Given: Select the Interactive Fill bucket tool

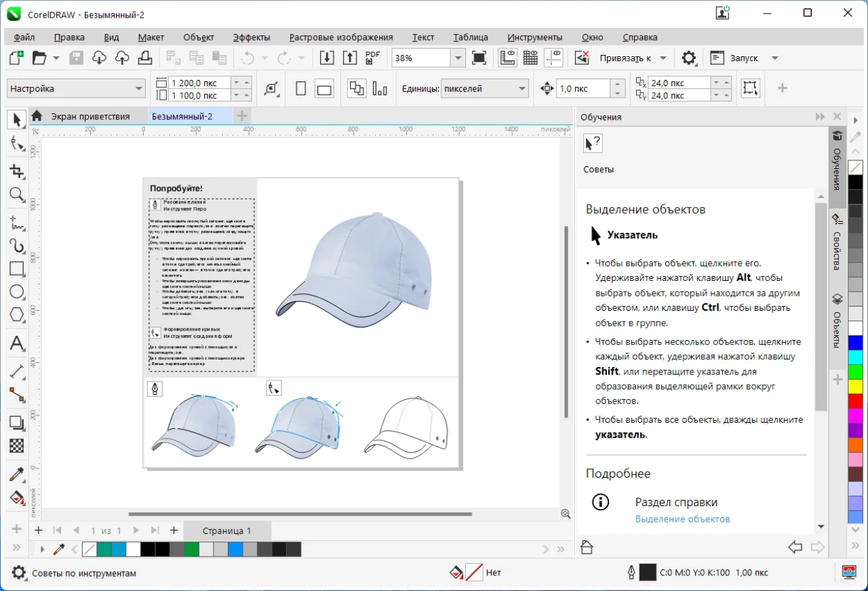Looking at the screenshot, I should (17, 498).
